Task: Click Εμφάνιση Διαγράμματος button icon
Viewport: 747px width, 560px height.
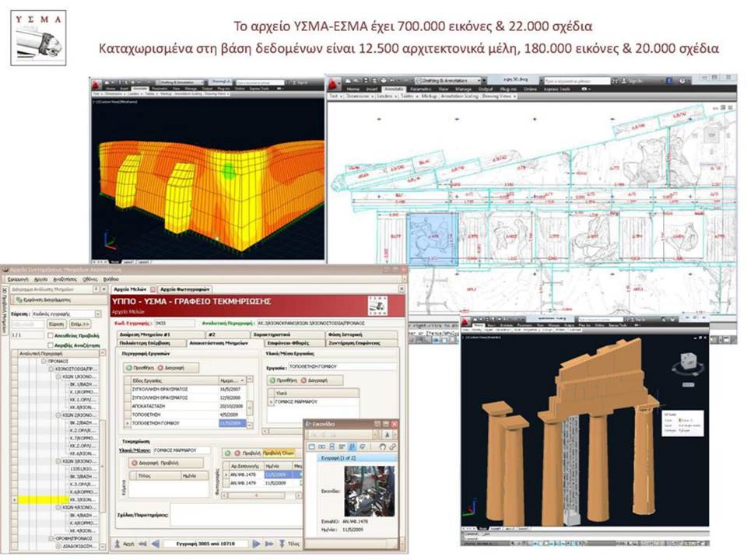Action: [x=19, y=300]
